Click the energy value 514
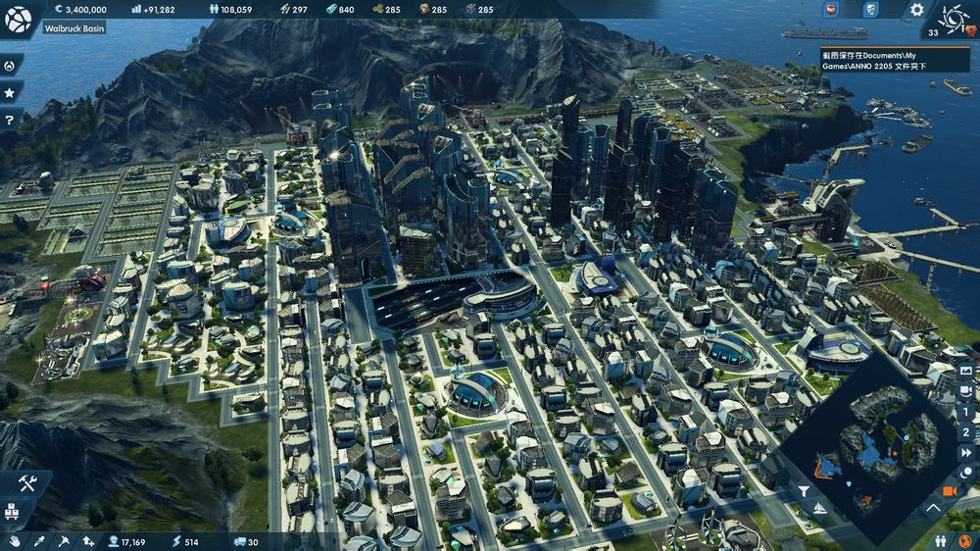Screen dimensions: 980x551 (x=185, y=541)
